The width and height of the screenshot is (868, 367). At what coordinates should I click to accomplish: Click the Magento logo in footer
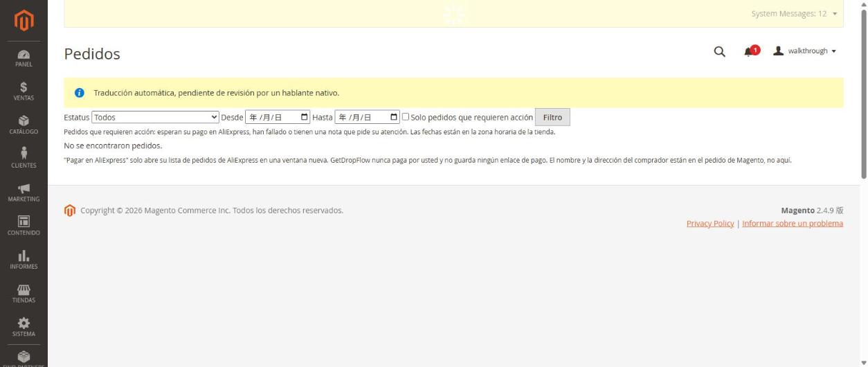click(x=69, y=211)
